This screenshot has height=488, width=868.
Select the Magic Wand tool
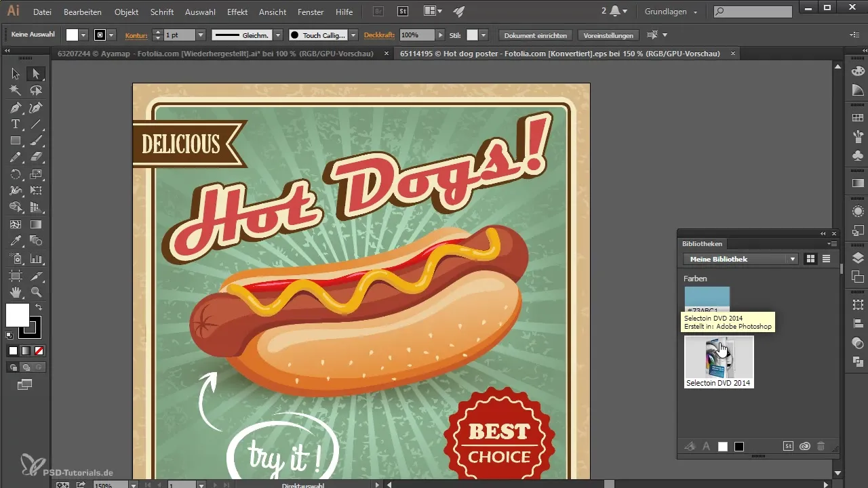pyautogui.click(x=16, y=90)
